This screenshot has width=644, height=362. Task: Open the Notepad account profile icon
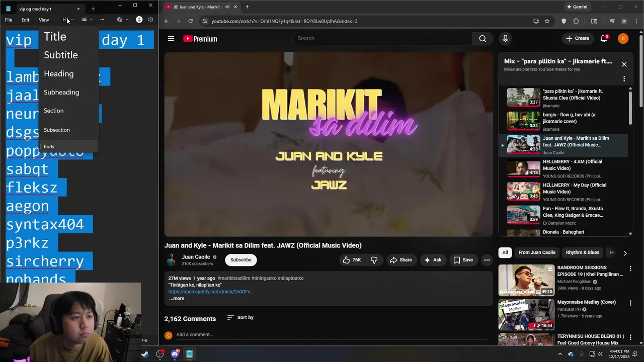click(x=139, y=20)
